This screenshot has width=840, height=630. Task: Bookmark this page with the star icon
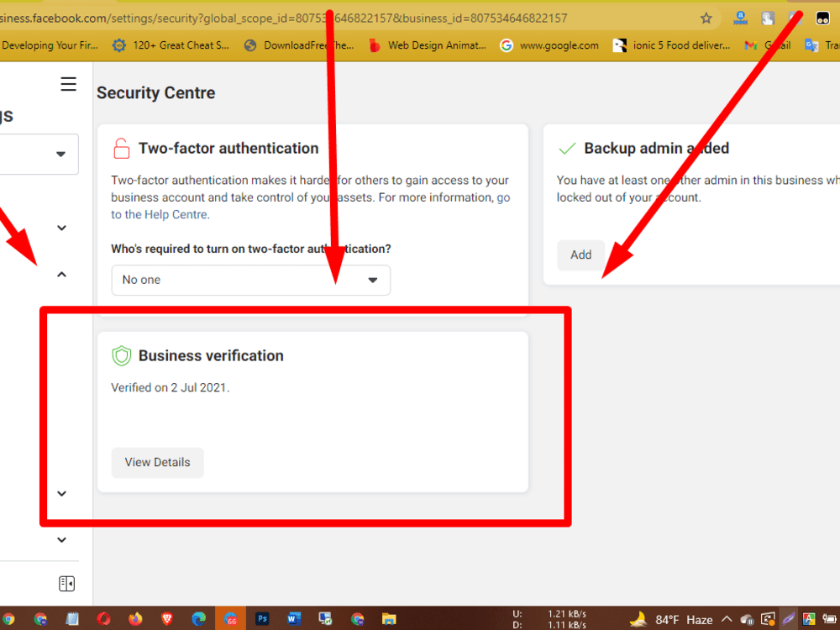pyautogui.click(x=706, y=18)
